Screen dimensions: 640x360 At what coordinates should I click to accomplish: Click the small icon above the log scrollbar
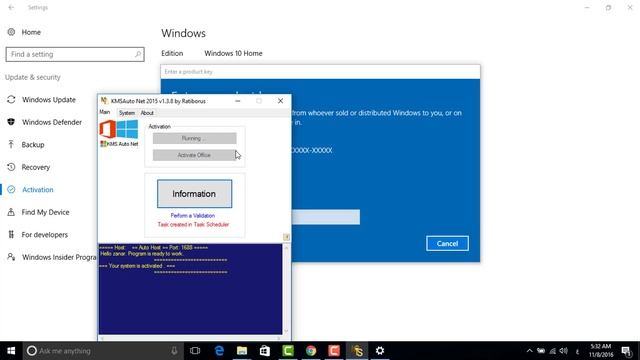click(287, 237)
